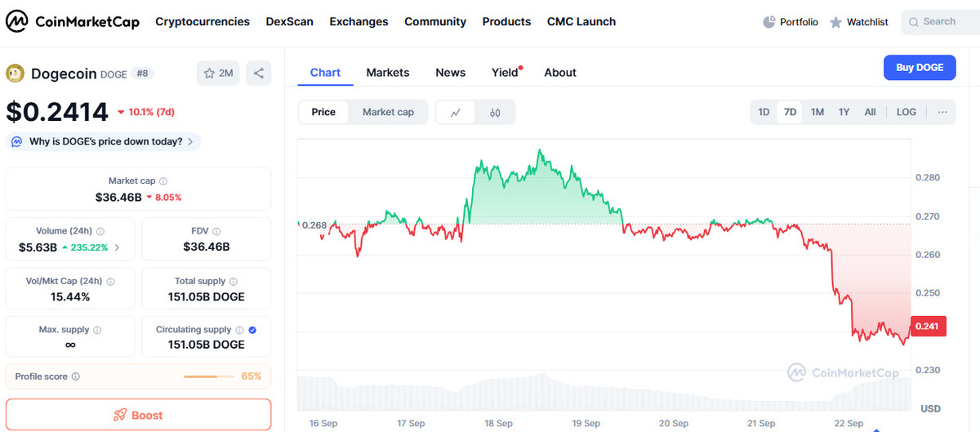The width and height of the screenshot is (980, 432).
Task: Click the Boost button
Action: coord(138,415)
